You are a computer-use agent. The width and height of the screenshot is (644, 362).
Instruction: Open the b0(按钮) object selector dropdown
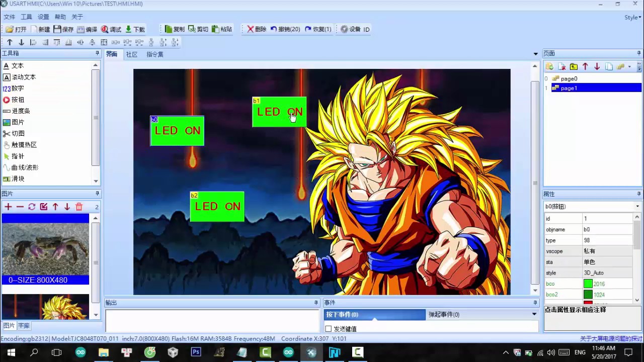click(592, 206)
